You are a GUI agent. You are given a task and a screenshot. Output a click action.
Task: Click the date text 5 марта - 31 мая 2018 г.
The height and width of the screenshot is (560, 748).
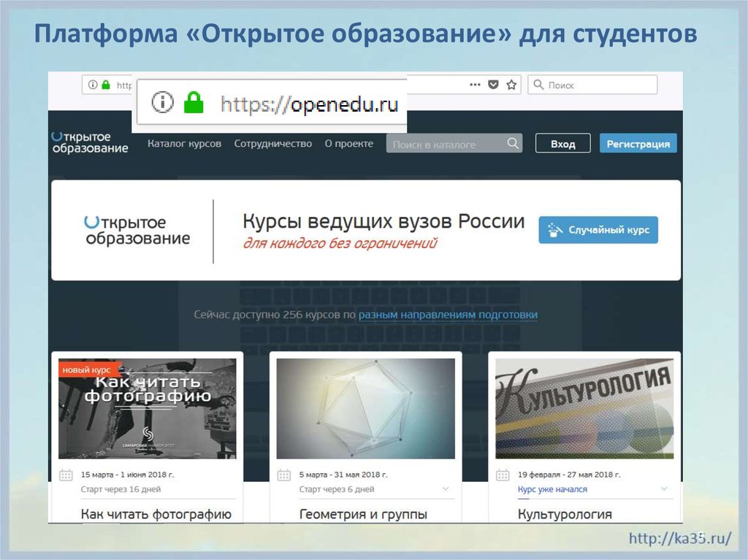(343, 475)
